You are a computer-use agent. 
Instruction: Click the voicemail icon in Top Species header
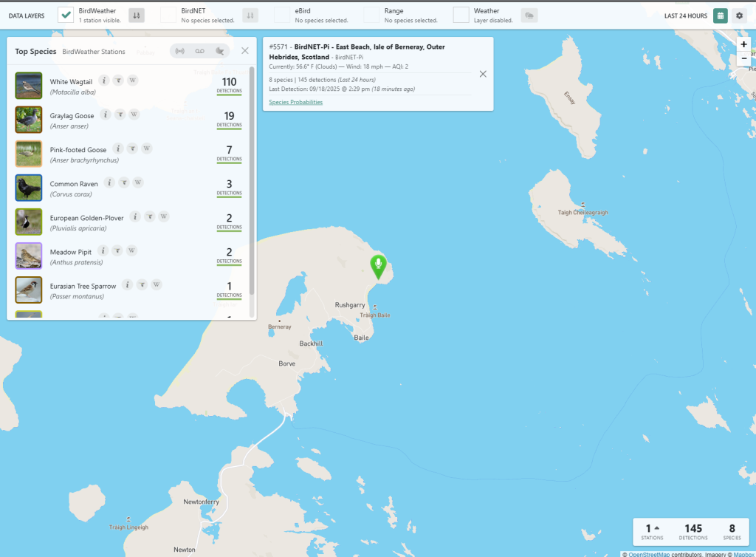coord(199,51)
